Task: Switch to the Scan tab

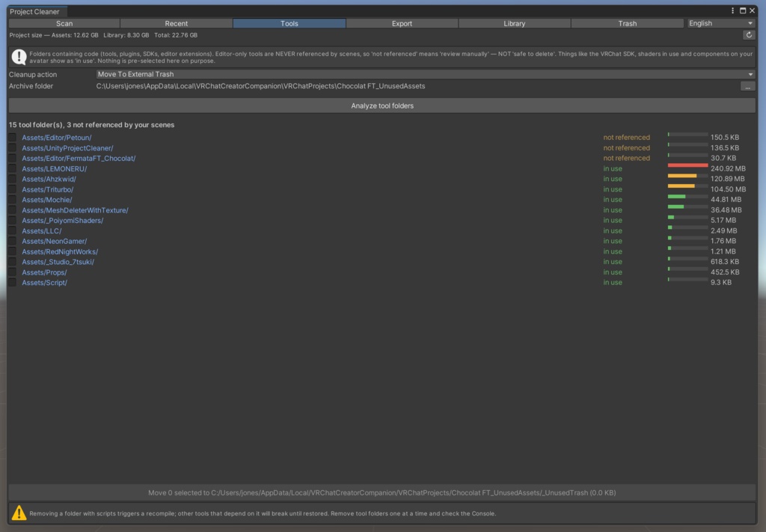Action: click(x=64, y=23)
